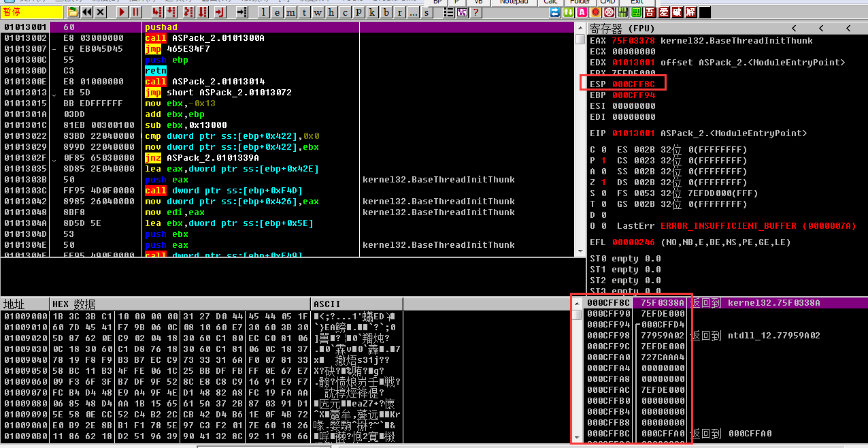Switch register view via 寄存器 (FPU) header
The height and width of the screenshot is (448, 868).
click(x=622, y=28)
